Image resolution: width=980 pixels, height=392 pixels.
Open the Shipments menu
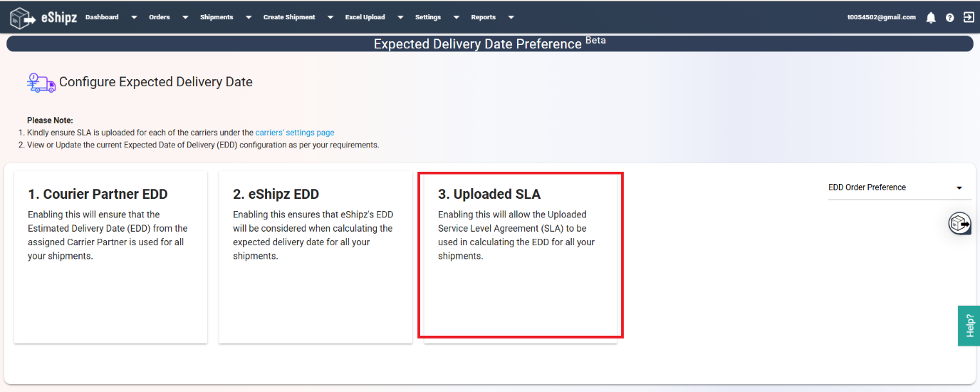[x=217, y=17]
